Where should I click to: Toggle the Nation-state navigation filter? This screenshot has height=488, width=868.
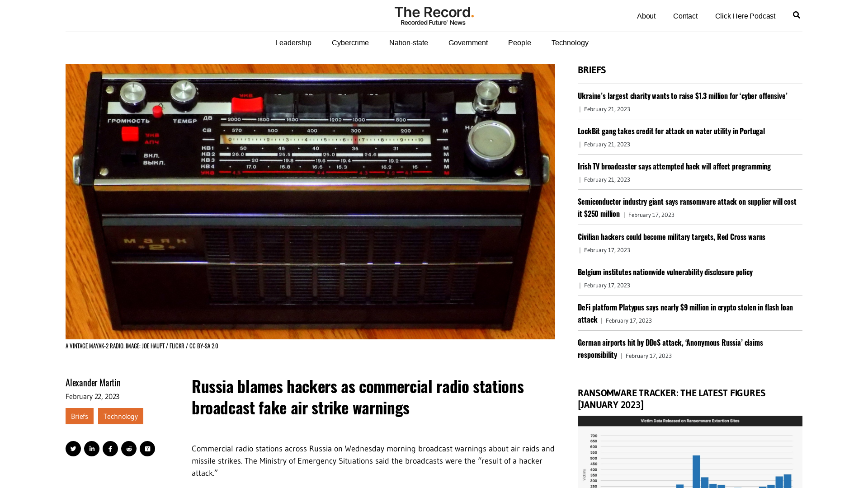click(x=408, y=43)
